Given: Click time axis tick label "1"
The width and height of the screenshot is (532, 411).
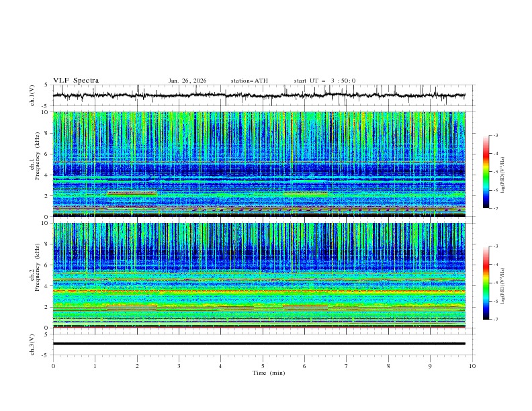Looking at the screenshot, I should click(x=95, y=366).
